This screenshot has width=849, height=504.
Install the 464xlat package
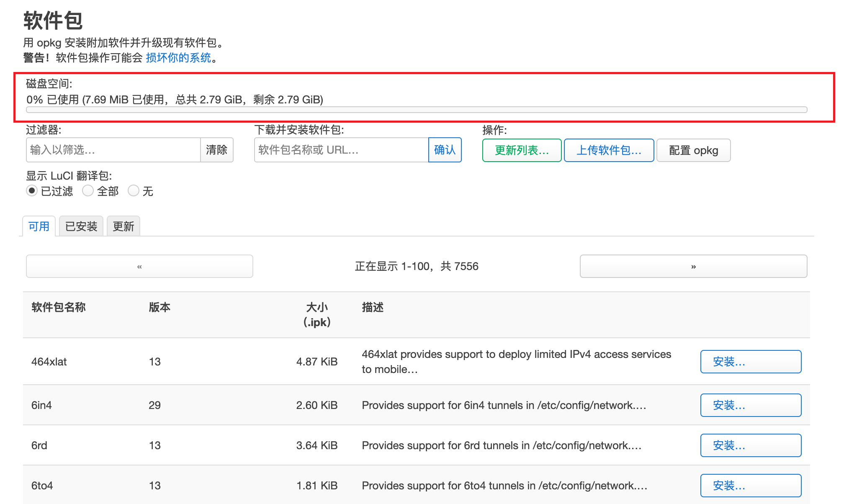click(751, 362)
